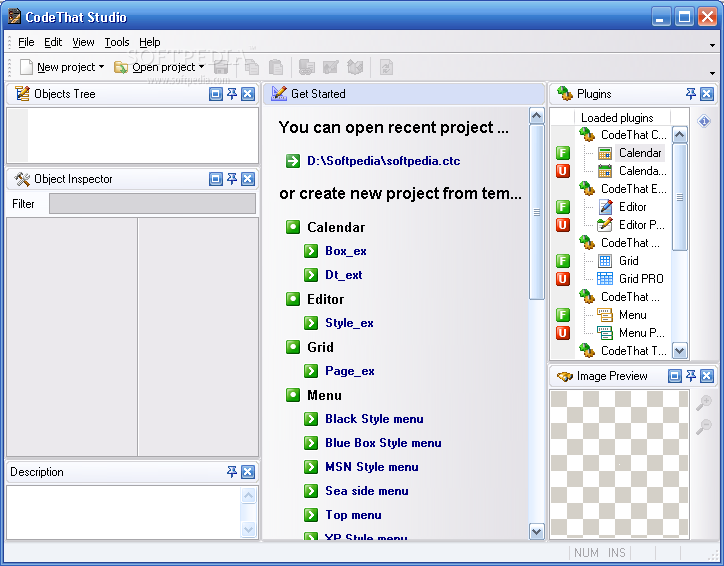Screen dimensions: 724x566
Task: Close the Plugins panel
Action: (x=707, y=94)
